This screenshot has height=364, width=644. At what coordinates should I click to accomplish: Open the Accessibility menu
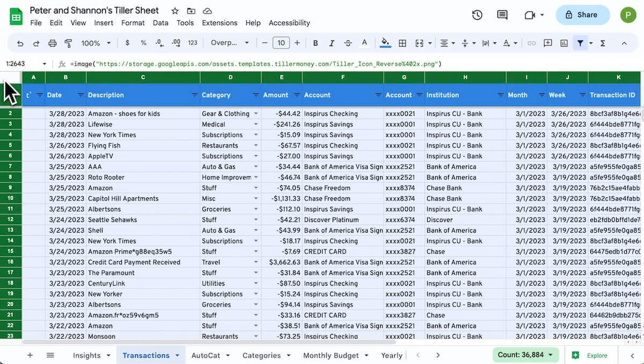click(289, 23)
